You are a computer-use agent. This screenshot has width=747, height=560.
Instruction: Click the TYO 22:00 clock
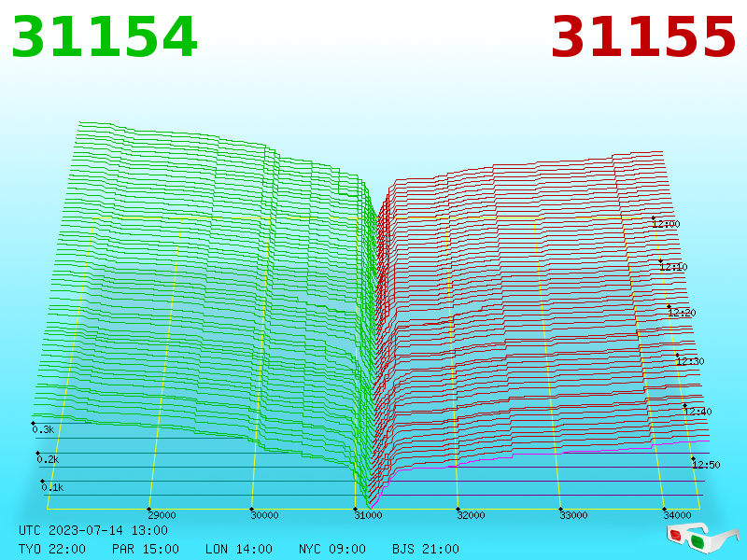[52, 549]
